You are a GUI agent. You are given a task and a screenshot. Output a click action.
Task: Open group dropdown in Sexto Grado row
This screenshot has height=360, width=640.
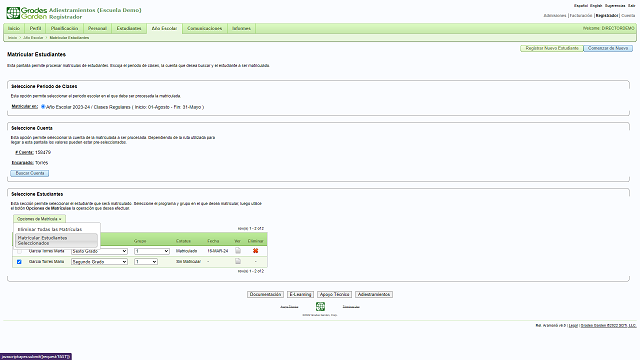point(152,251)
